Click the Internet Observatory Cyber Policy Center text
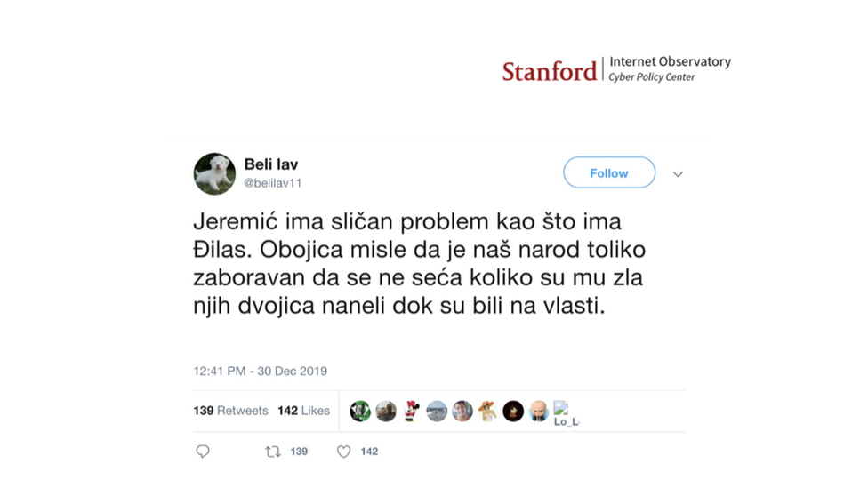The height and width of the screenshot is (488, 868). pos(670,68)
